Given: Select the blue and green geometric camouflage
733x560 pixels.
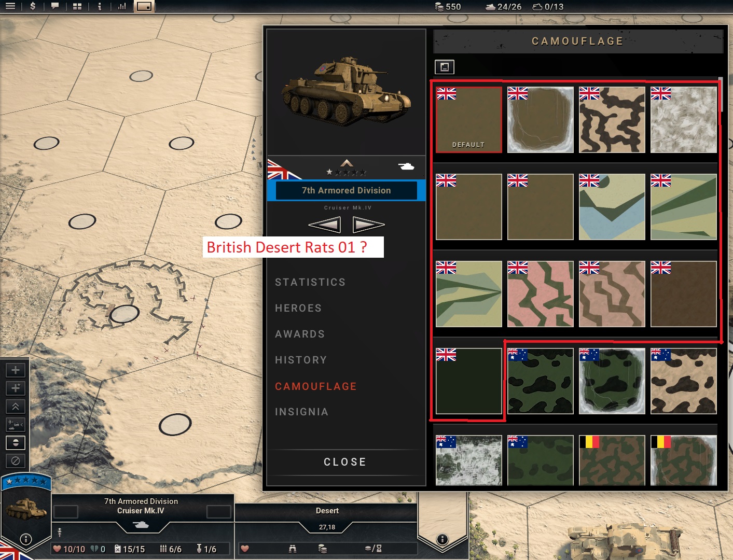Looking at the screenshot, I should pyautogui.click(x=612, y=207).
